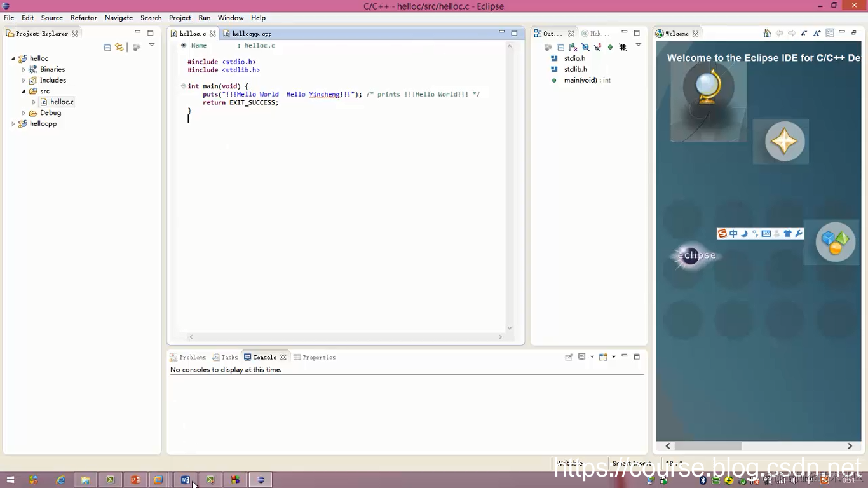The width and height of the screenshot is (868, 488).
Task: Fold the main function in editor
Action: coord(183,86)
